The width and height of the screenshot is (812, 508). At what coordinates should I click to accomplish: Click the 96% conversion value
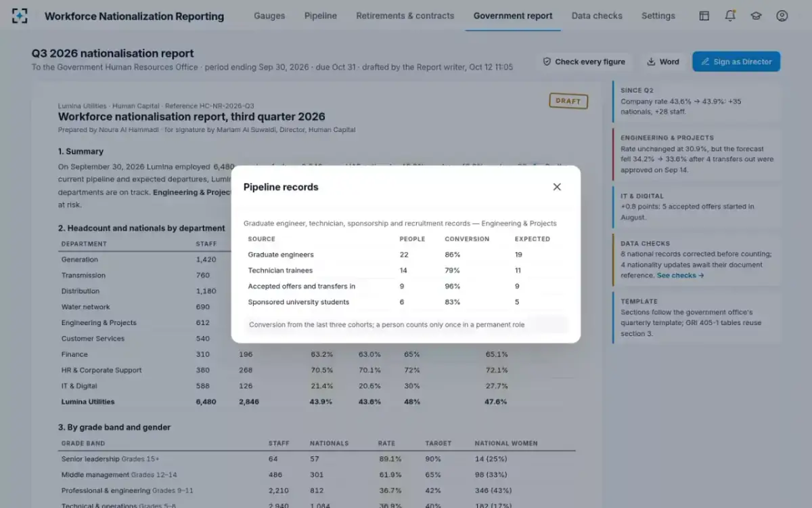[x=453, y=287]
